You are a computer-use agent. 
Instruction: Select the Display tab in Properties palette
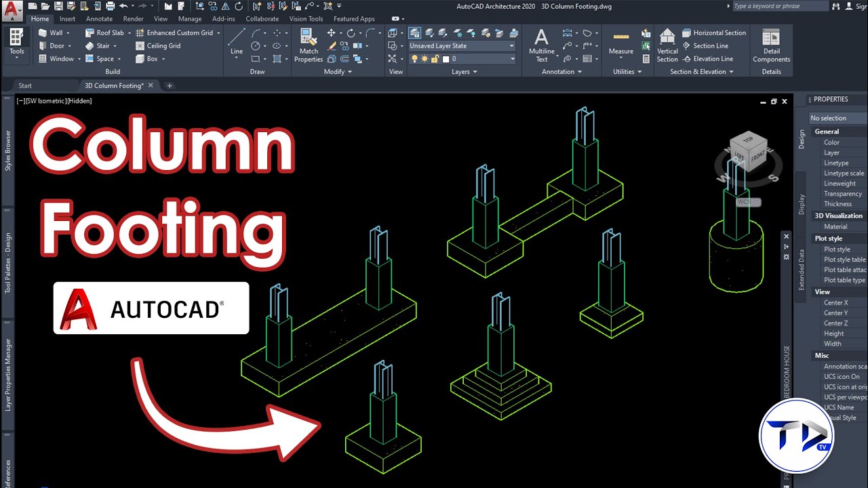coord(802,204)
